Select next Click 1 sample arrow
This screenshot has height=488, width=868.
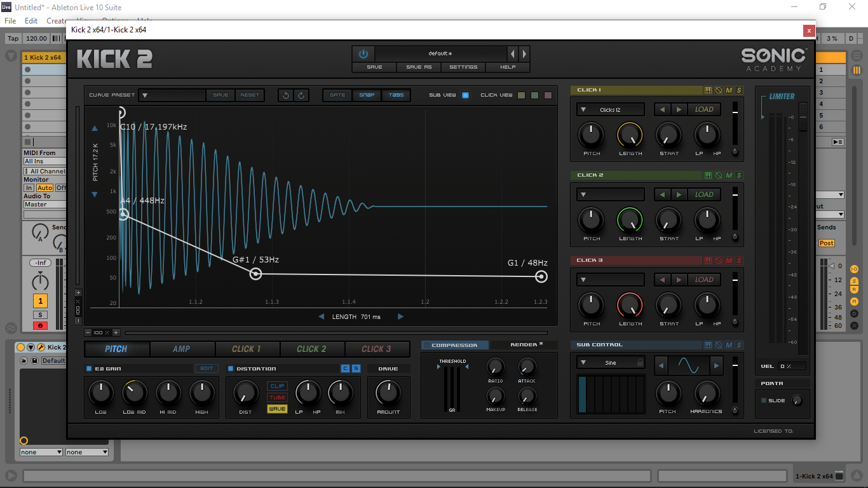click(x=679, y=109)
